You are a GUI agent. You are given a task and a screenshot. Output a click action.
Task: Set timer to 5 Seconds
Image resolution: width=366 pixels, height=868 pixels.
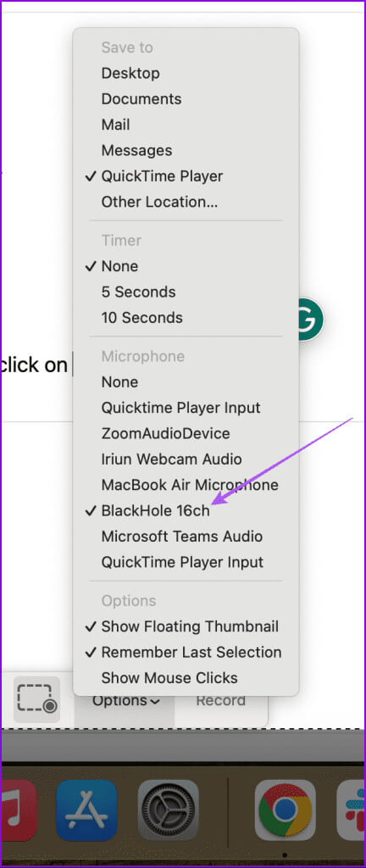[x=186, y=292]
